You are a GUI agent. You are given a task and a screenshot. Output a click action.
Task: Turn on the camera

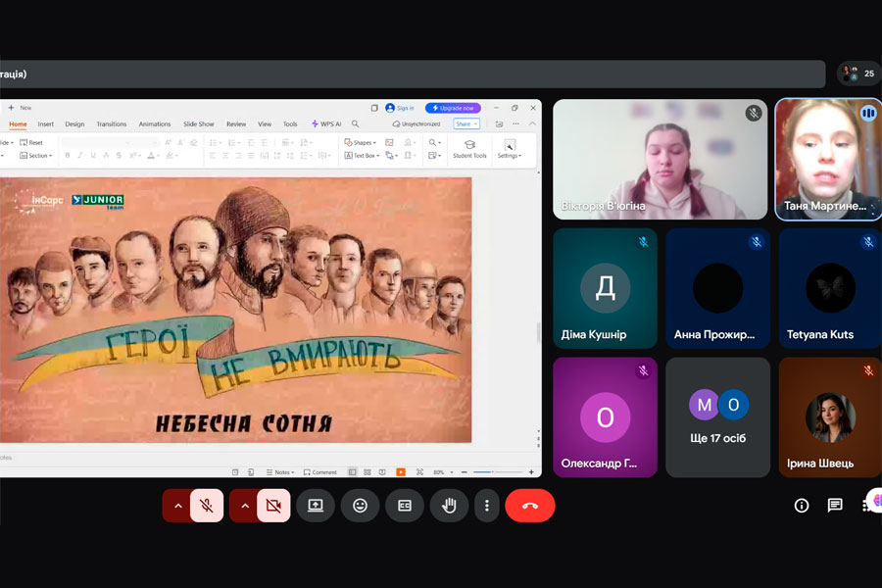[x=273, y=506]
